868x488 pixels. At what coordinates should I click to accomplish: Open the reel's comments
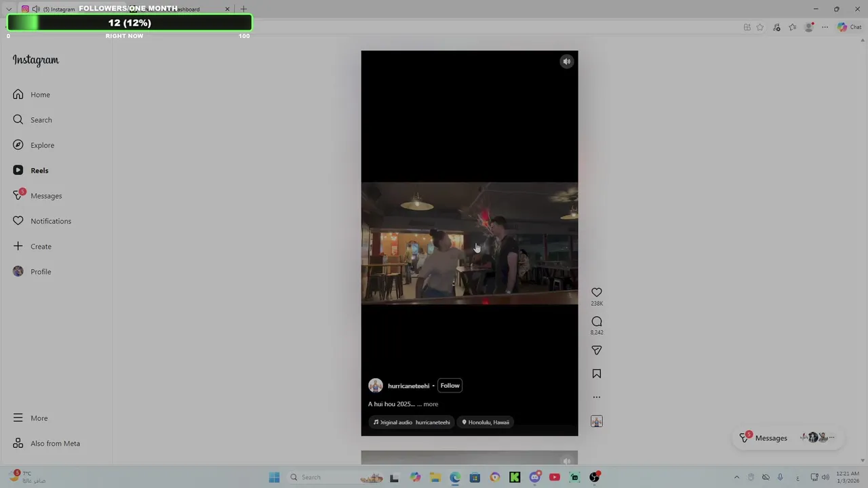coord(597,322)
